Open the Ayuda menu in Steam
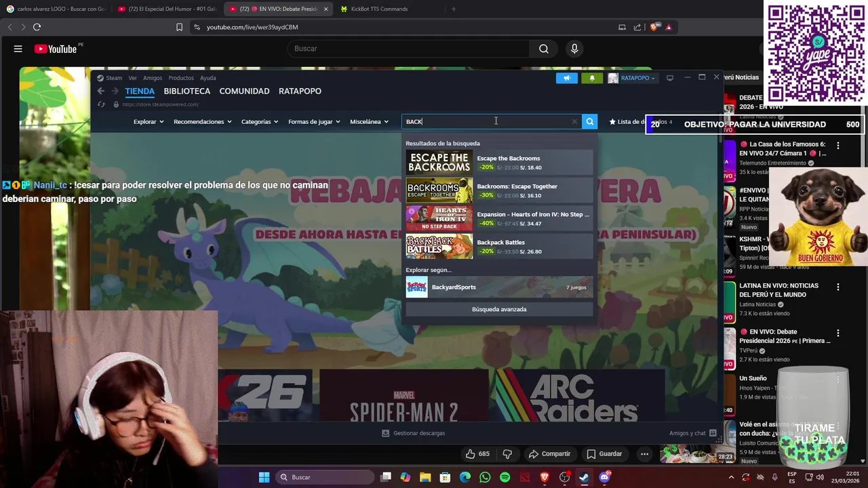The height and width of the screenshot is (488, 868). (208, 78)
